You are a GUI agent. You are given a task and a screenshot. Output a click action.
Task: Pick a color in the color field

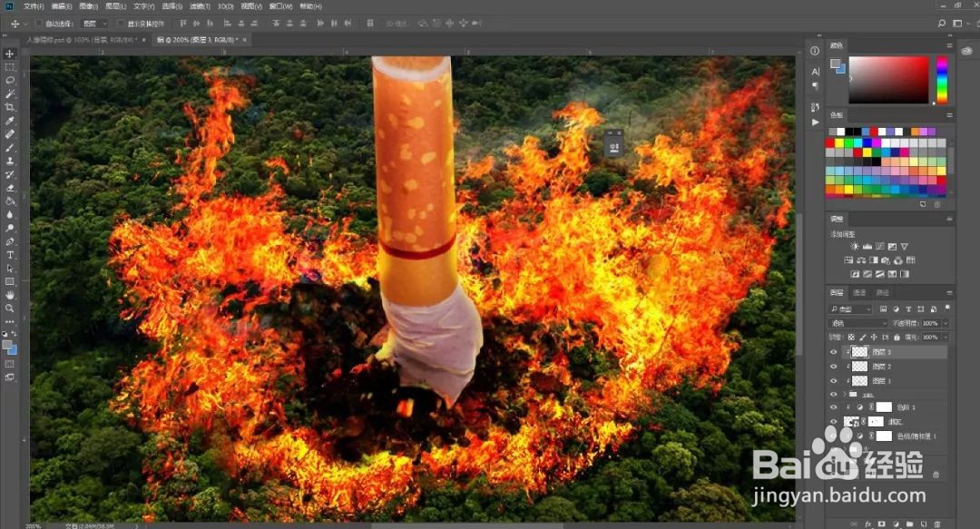[x=888, y=80]
